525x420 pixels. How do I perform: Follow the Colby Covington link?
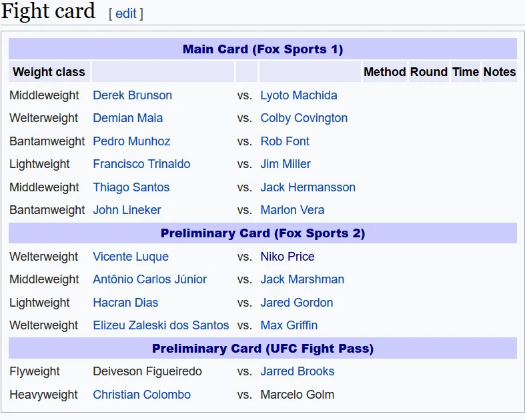(304, 118)
